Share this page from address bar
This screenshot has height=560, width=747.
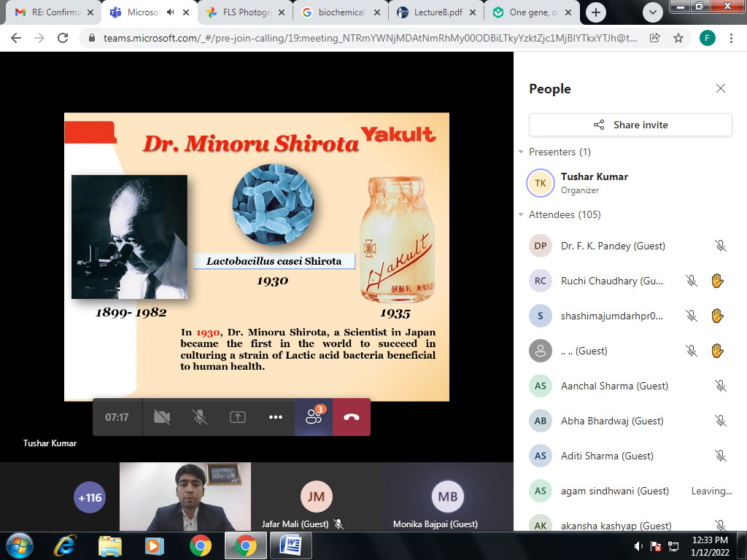655,38
